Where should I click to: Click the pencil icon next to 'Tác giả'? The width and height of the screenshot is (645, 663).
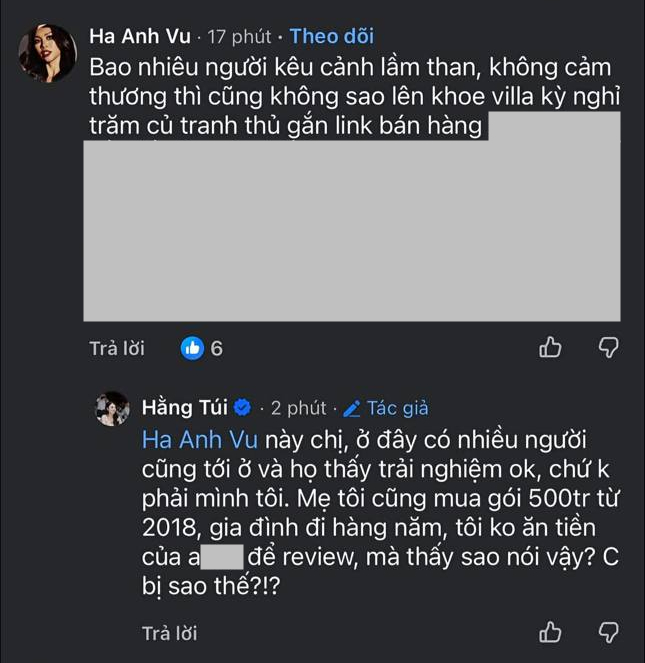click(352, 408)
